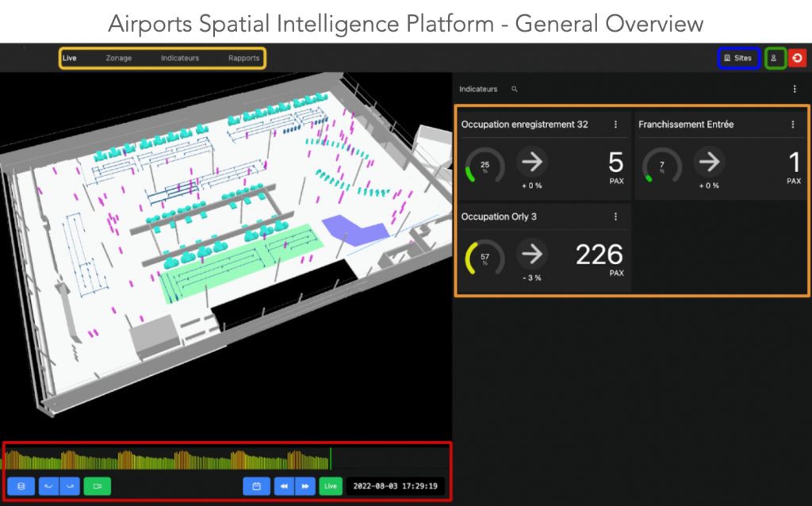Select the Indicateurs menu item
Screen dimensions: 812x506
[181, 58]
